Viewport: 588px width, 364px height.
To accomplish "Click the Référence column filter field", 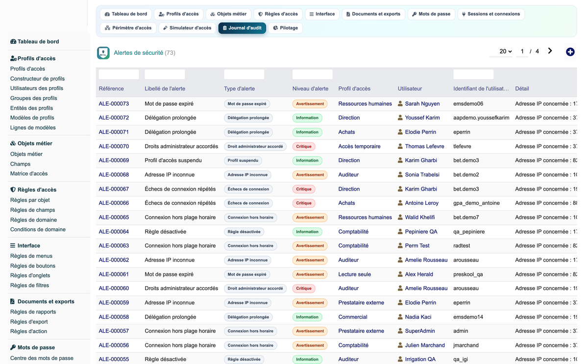I will (119, 74).
